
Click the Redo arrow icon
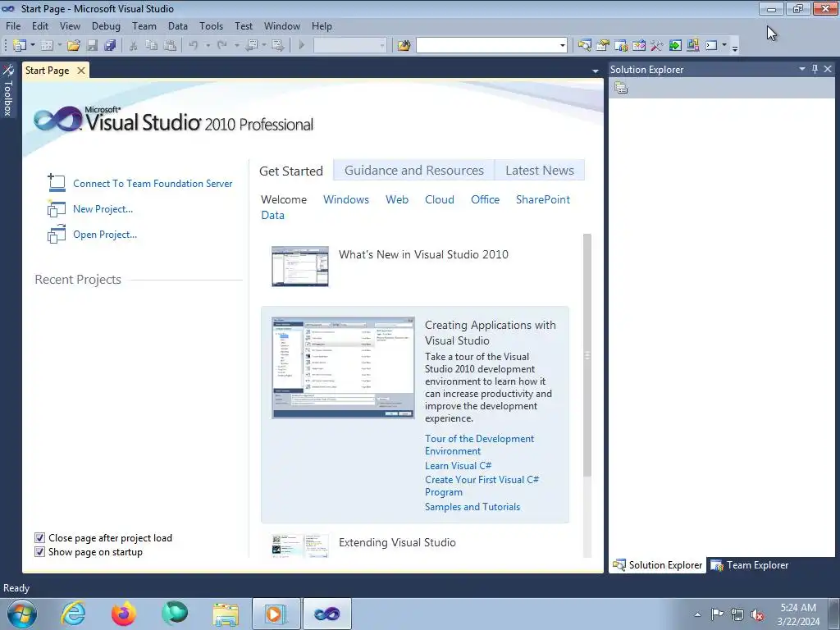tap(221, 46)
